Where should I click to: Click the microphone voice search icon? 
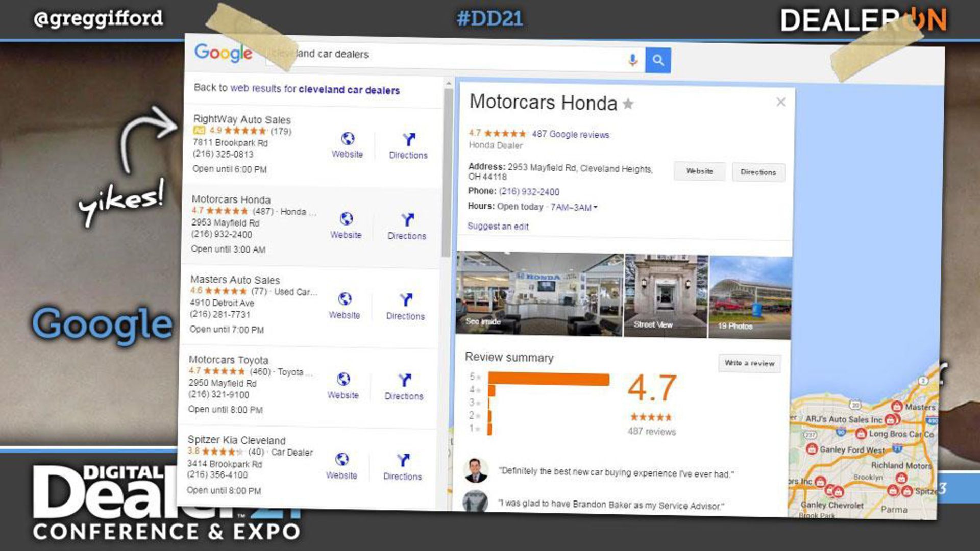[x=632, y=60]
